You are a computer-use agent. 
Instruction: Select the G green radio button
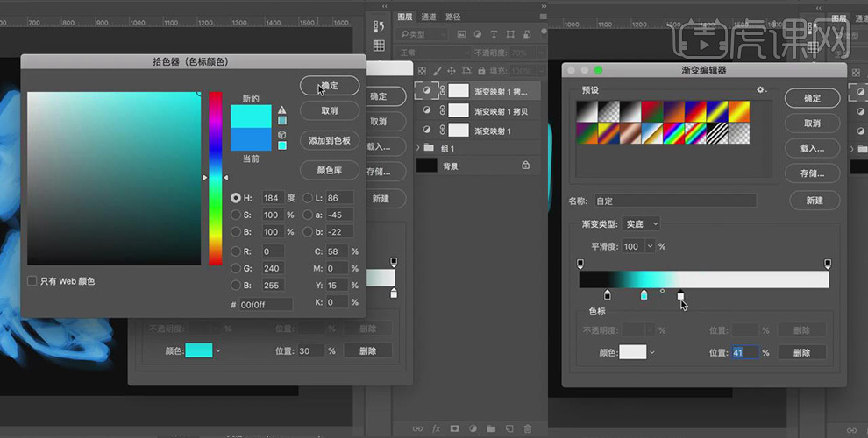tap(236, 268)
